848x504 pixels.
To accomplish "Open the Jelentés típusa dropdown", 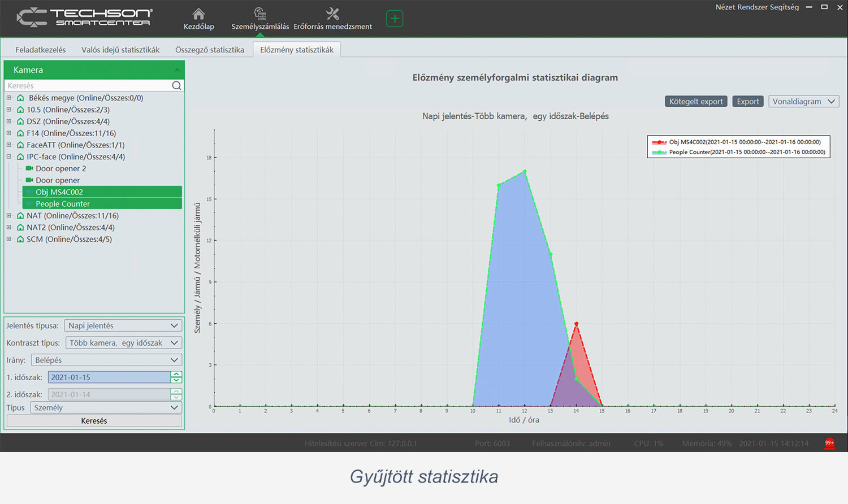I will click(123, 325).
